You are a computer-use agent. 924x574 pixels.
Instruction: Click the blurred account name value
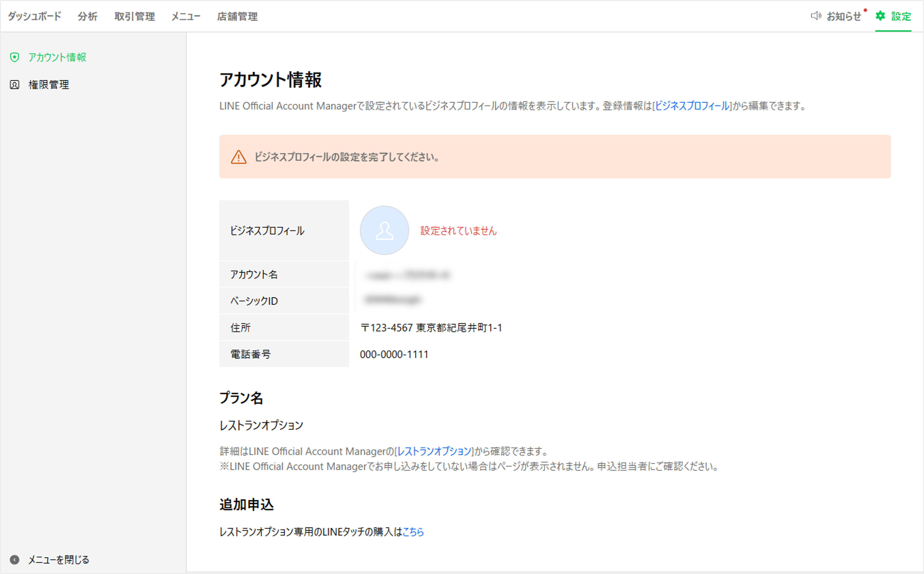(x=408, y=275)
